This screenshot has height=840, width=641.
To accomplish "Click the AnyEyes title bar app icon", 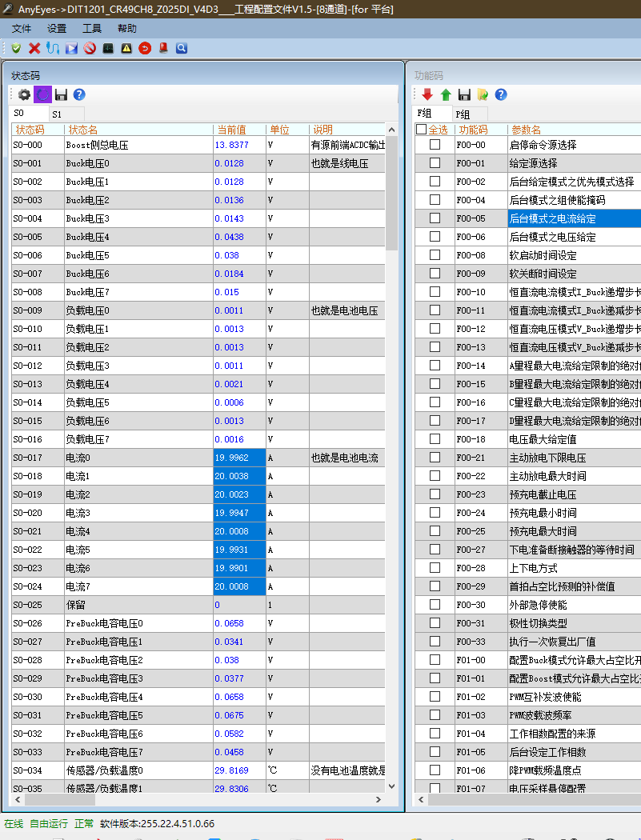I will tap(8, 9).
